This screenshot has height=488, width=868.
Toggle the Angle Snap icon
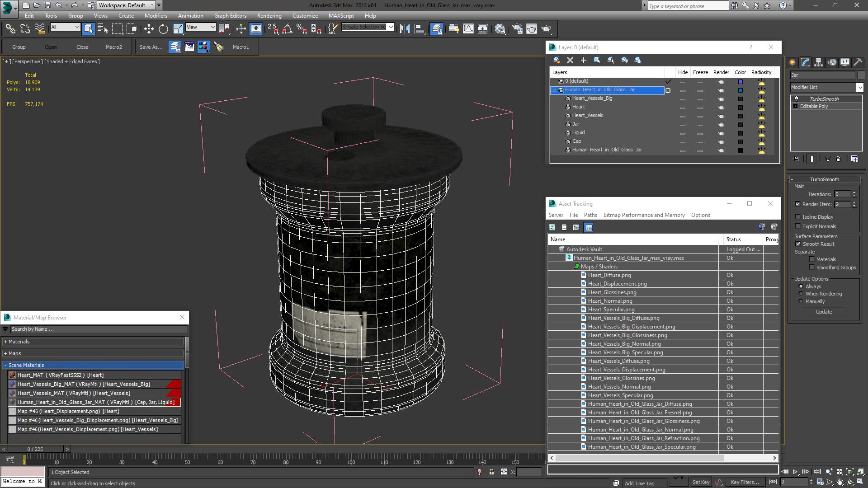click(x=287, y=29)
